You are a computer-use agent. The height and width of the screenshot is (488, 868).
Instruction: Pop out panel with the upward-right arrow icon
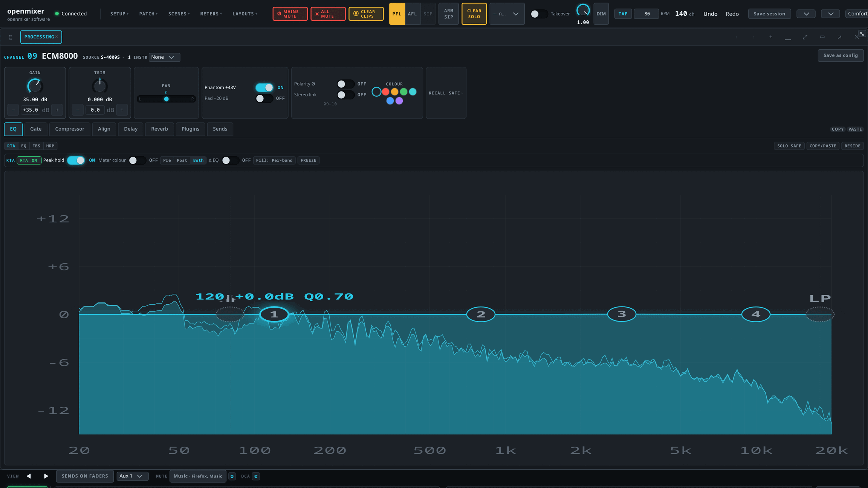tap(839, 37)
